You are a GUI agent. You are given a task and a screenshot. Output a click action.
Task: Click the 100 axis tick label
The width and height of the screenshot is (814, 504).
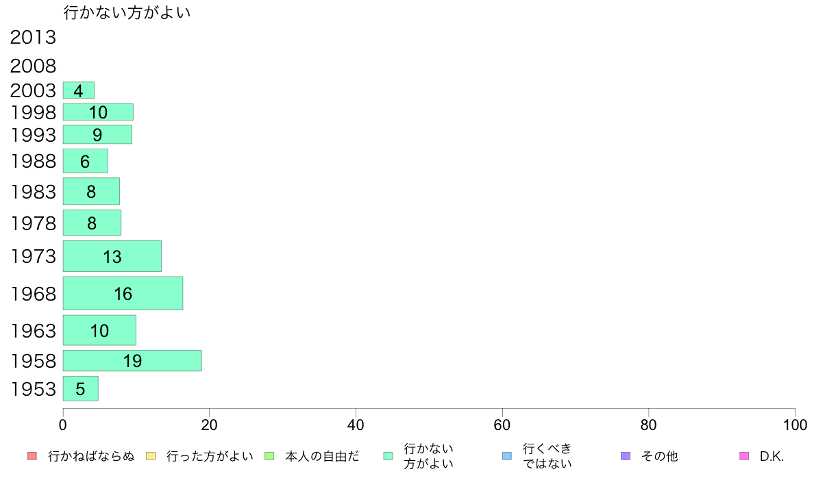point(795,425)
